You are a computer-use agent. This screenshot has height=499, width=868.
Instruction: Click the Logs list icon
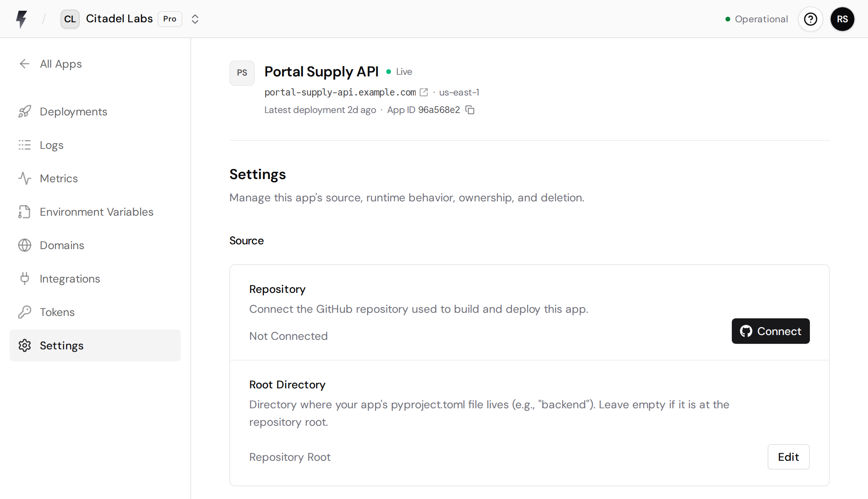click(x=25, y=145)
